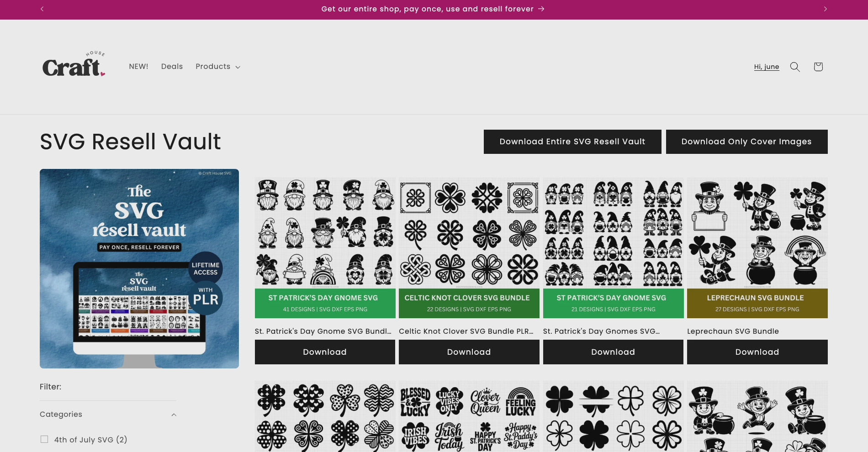Open the Leprechaun SVG Bundle thumbnail
Image resolution: width=868 pixels, height=452 pixels.
[757, 248]
